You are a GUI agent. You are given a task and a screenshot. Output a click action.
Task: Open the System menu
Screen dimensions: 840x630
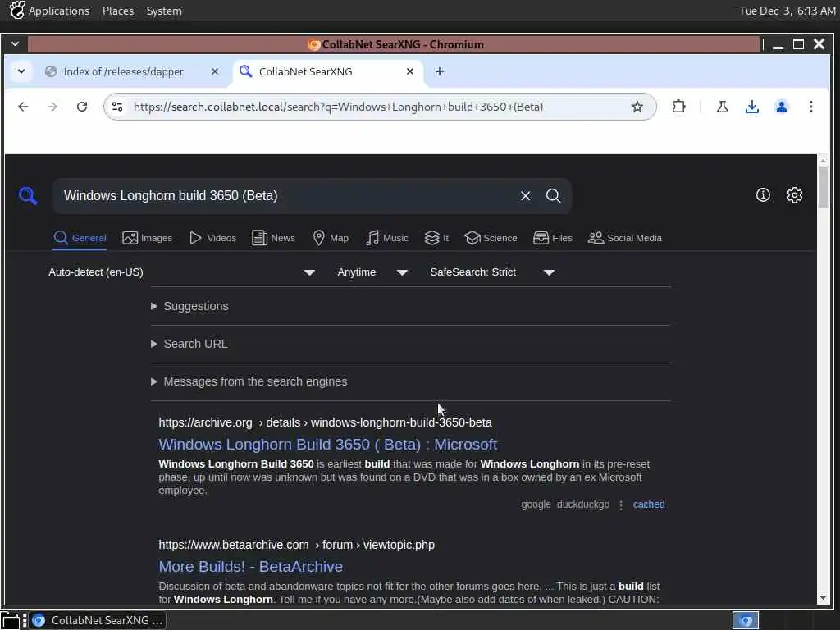[164, 11]
